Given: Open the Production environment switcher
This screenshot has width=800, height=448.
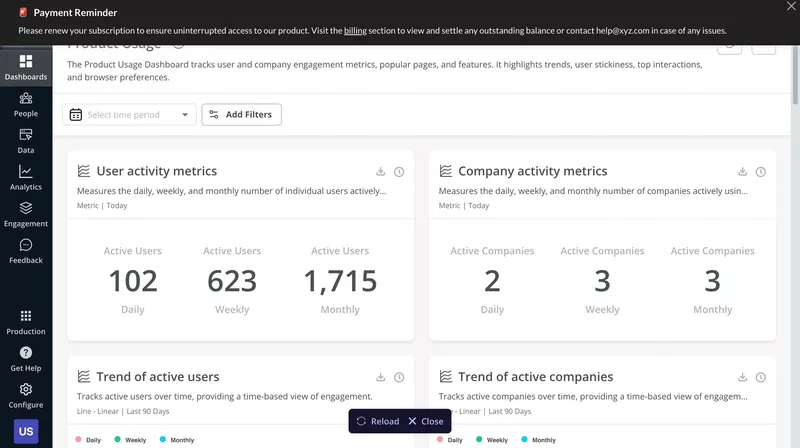Looking at the screenshot, I should click(26, 321).
